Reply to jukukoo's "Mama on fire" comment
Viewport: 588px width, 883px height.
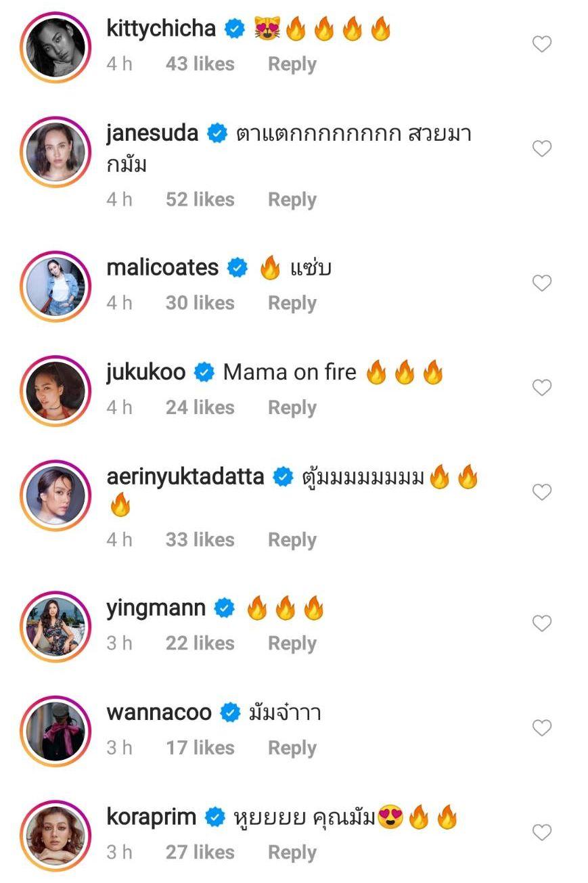[x=292, y=407]
